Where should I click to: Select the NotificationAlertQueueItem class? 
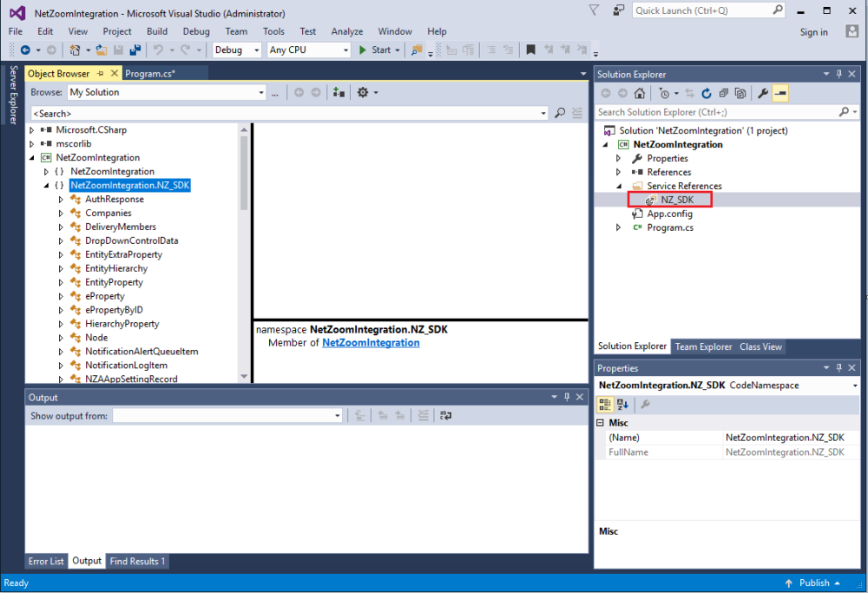pos(141,352)
